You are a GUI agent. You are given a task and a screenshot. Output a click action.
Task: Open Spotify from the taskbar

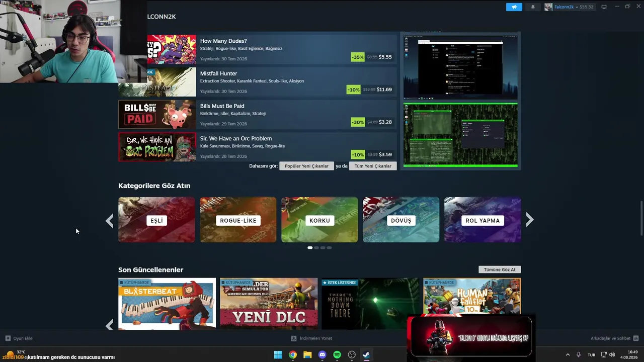(x=337, y=355)
